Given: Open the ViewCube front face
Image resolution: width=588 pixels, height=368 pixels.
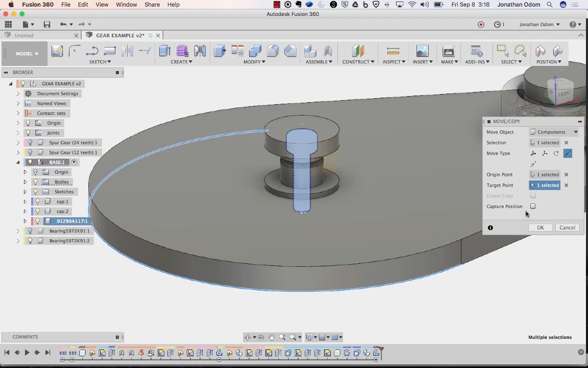Looking at the screenshot, I should tap(565, 94).
